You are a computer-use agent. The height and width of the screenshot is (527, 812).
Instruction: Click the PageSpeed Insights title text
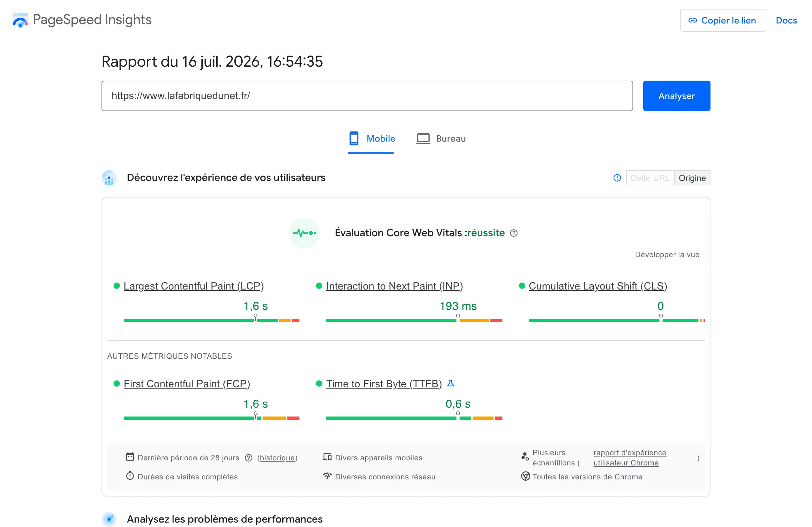(92, 20)
